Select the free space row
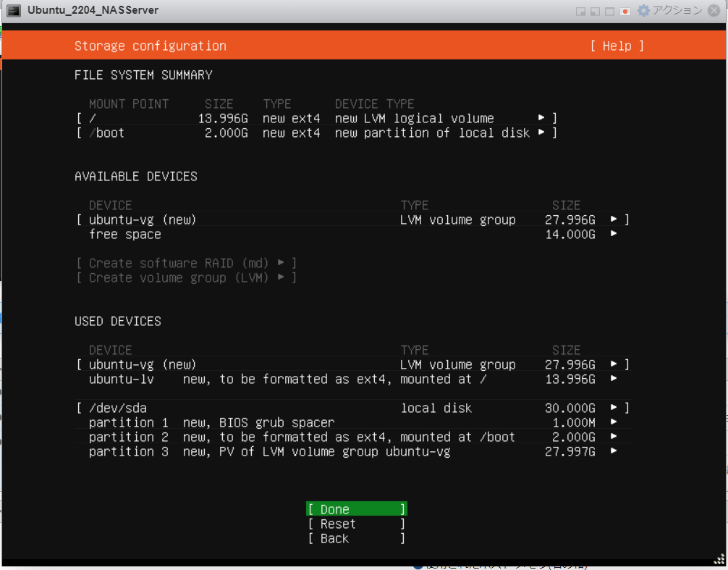Viewport: 728px width, 570px height. [352, 234]
